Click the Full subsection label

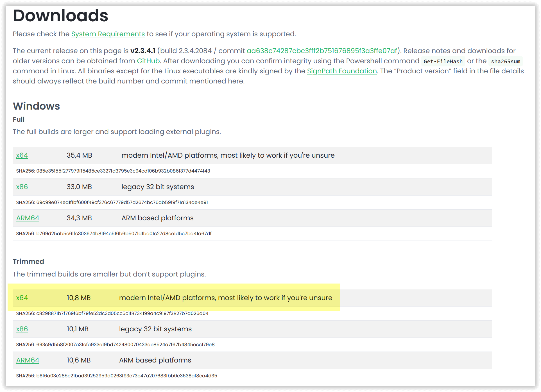tap(19, 119)
